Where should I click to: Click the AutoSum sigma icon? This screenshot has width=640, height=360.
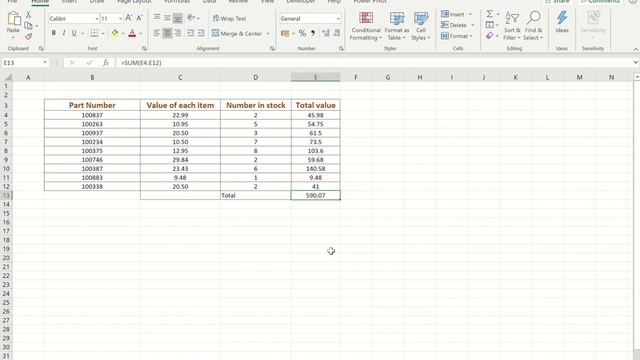point(489,14)
